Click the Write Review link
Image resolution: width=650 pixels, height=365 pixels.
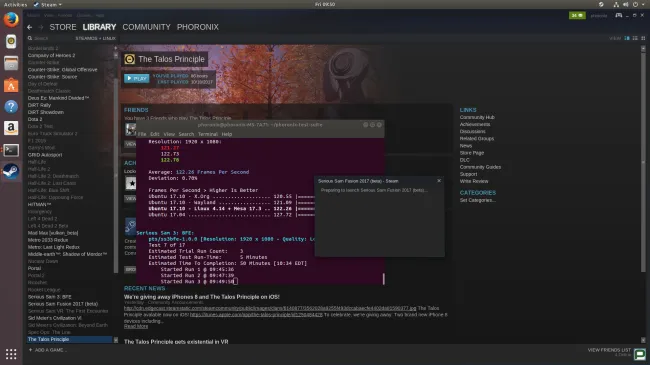click(x=474, y=181)
